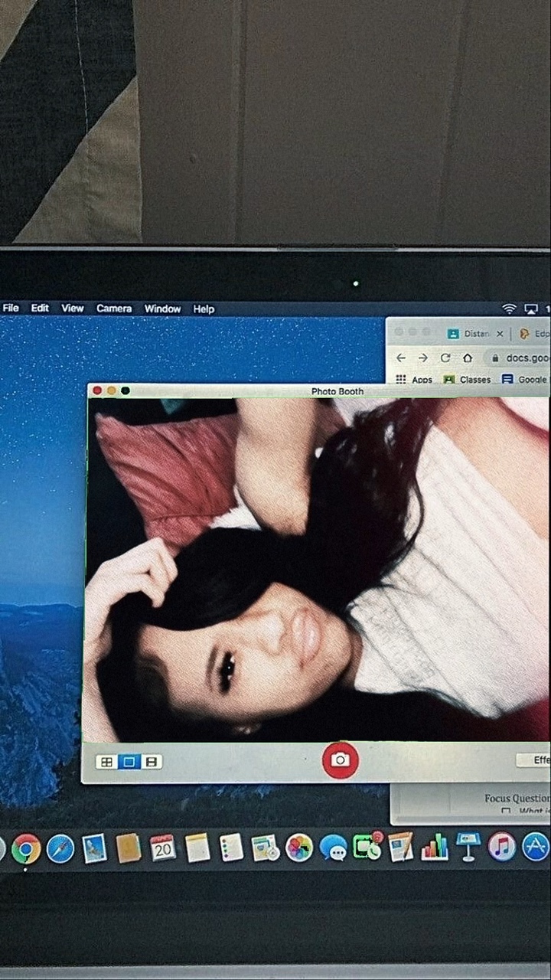This screenshot has width=551, height=980.
Task: Open iTunes from the dock
Action: pos(501,847)
